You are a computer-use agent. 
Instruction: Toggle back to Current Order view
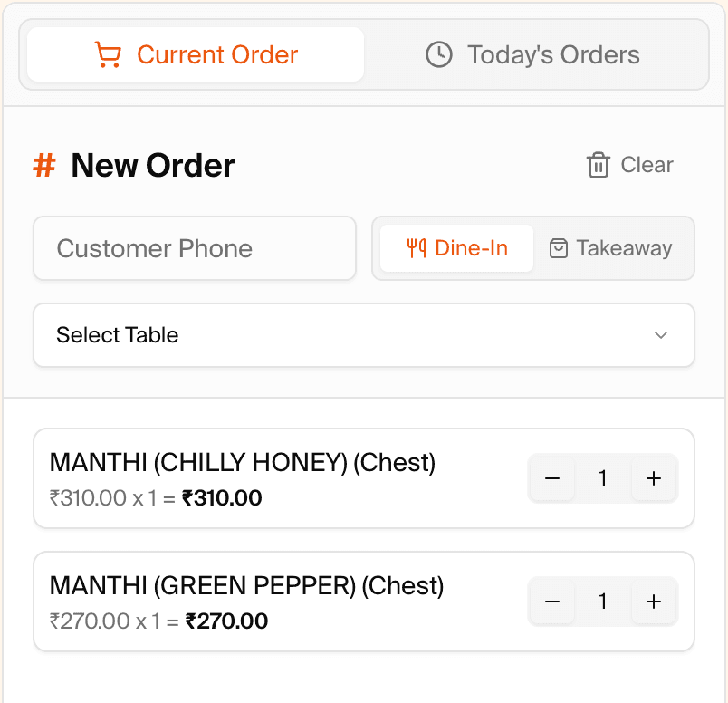pos(195,54)
